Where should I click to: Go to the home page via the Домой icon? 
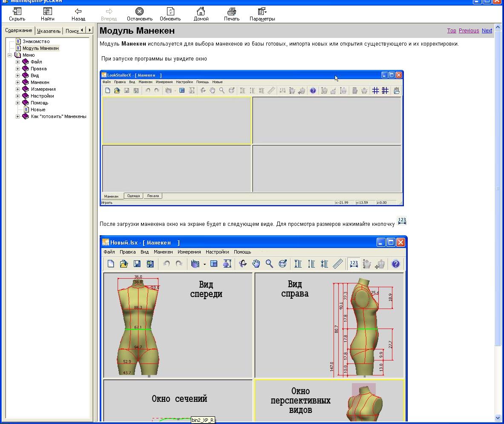[x=201, y=11]
